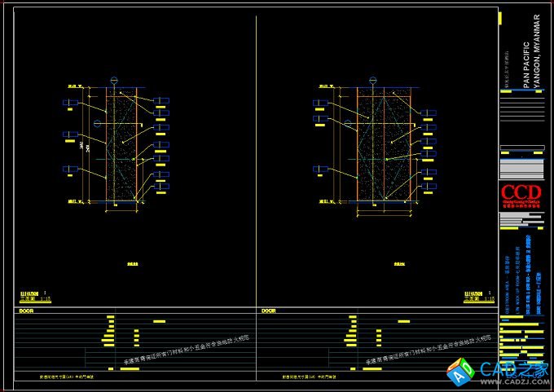
Task: Select the topmost left callout tag, right elevation
Action: click(319, 103)
